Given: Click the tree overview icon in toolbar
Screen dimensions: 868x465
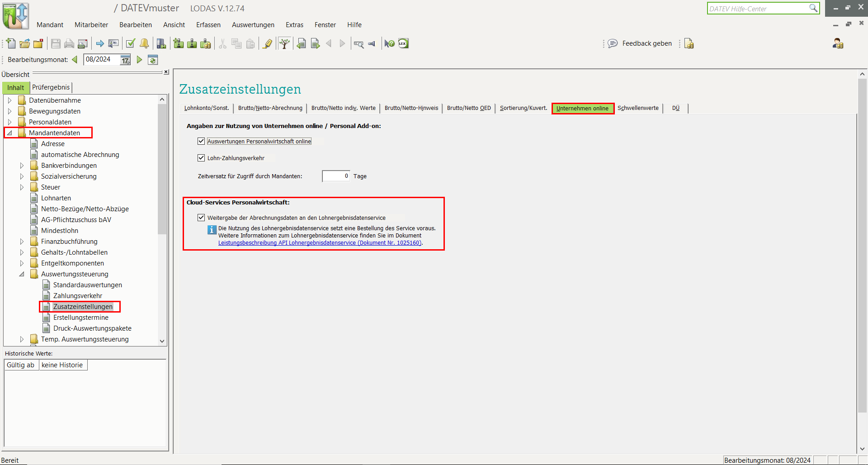Looking at the screenshot, I should pos(284,43).
